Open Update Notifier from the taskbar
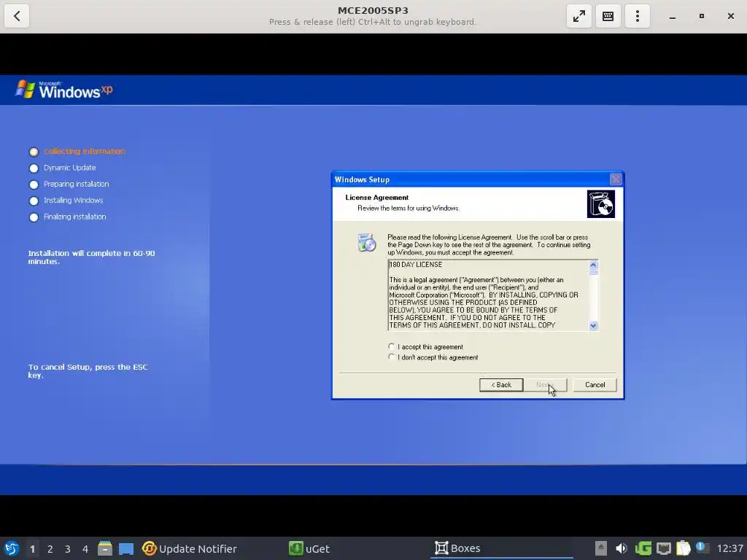747x560 pixels. 189,548
